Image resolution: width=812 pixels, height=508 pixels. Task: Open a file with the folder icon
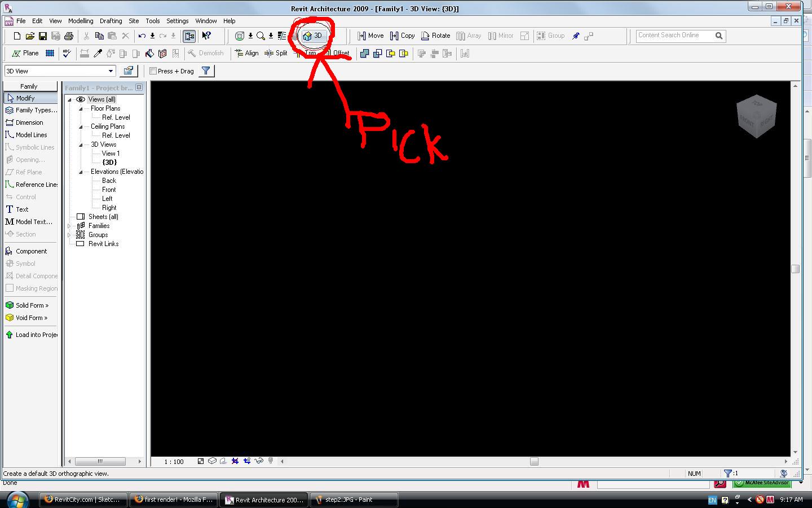click(x=30, y=36)
